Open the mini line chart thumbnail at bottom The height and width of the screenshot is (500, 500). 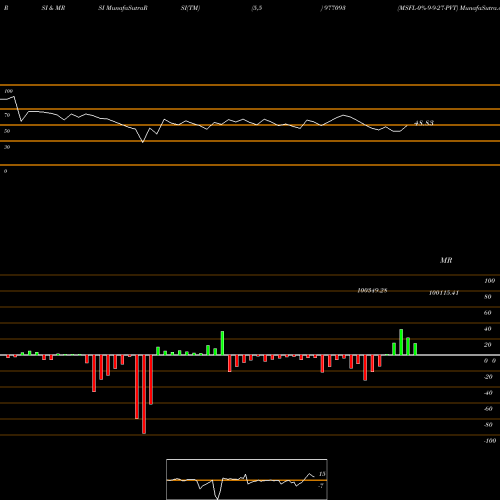point(247,479)
